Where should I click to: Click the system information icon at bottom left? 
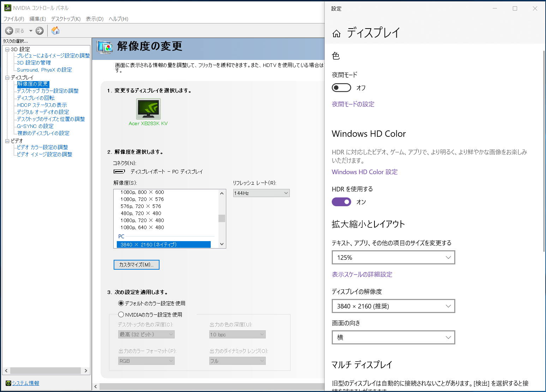pyautogui.click(x=8, y=383)
